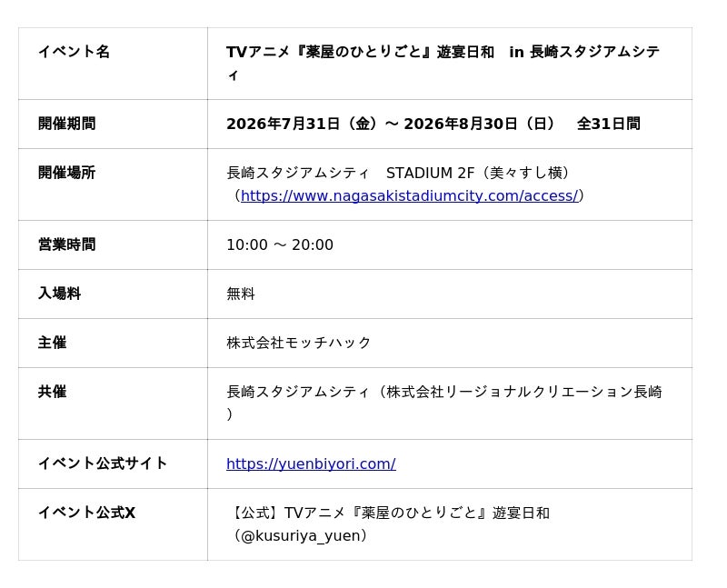This screenshot has width=727, height=588.
Task: Click the 主催 row label
Action: coord(53,343)
